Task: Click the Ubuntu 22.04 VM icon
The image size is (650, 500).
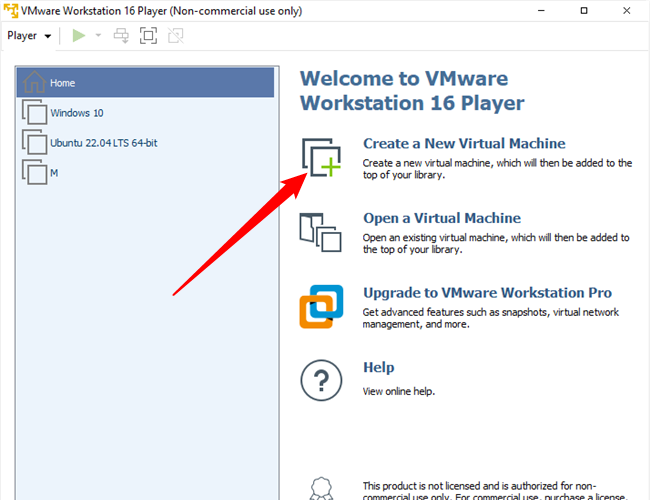Action: click(x=34, y=142)
